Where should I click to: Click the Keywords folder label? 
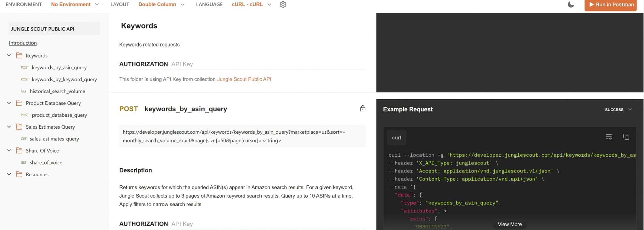click(36, 55)
